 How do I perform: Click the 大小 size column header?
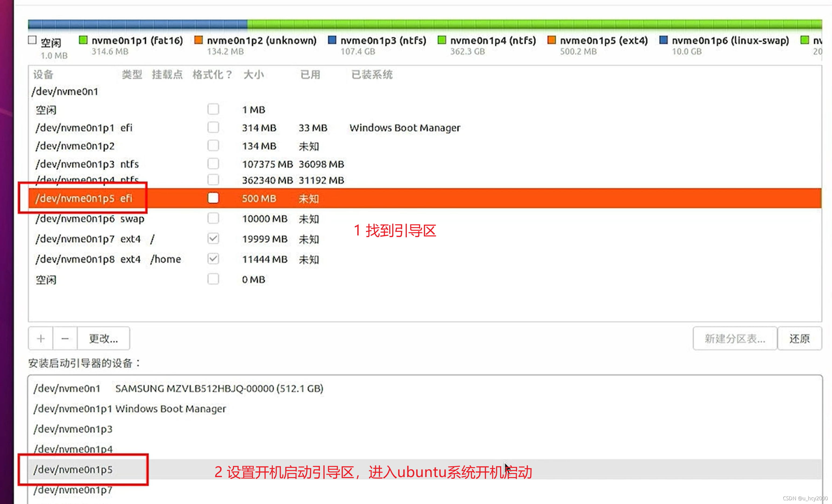pos(253,75)
